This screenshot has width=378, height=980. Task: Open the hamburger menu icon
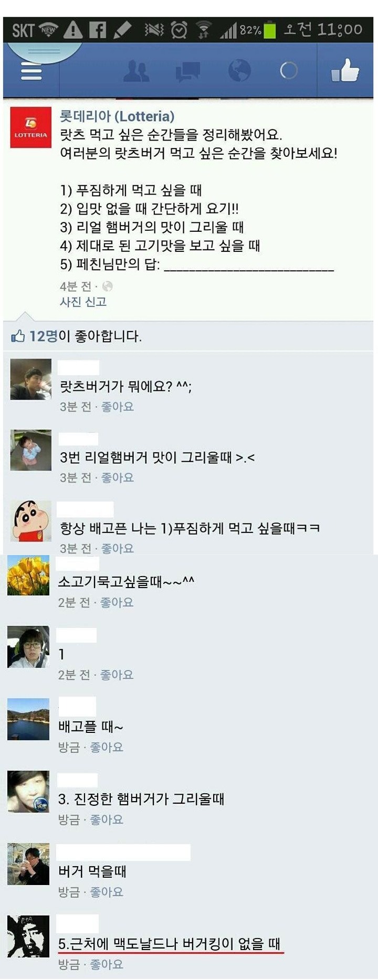tap(31, 70)
